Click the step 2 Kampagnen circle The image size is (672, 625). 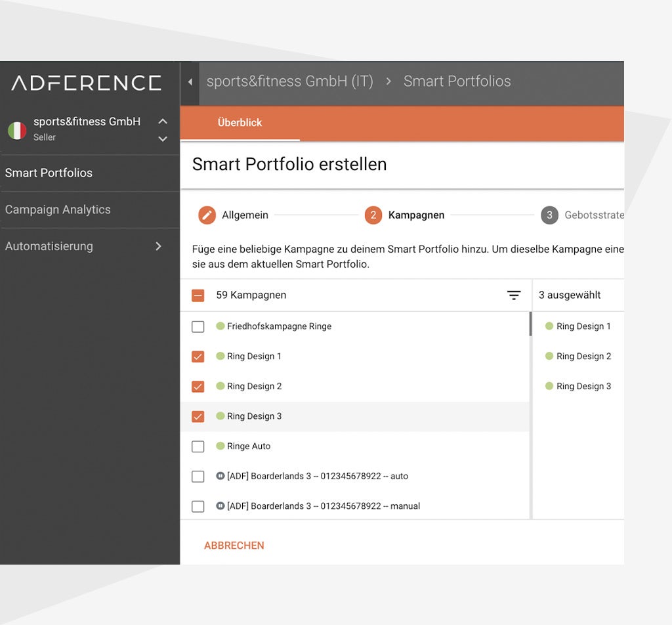pos(373,215)
